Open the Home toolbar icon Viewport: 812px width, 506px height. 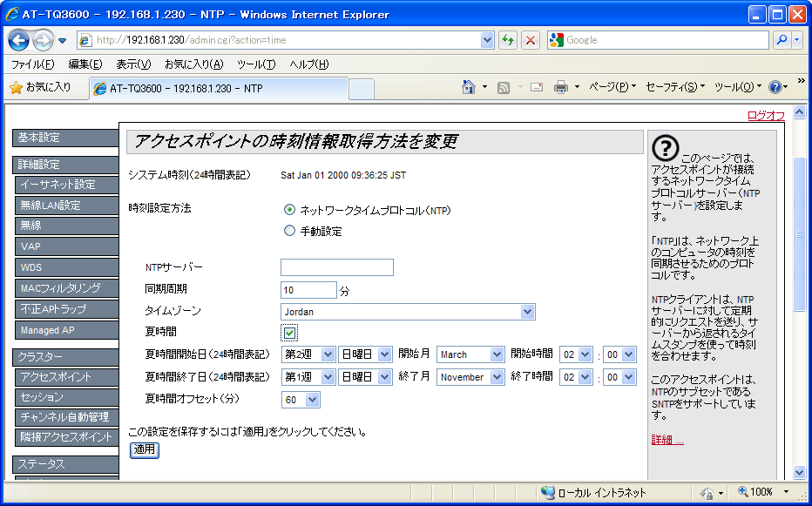click(468, 88)
